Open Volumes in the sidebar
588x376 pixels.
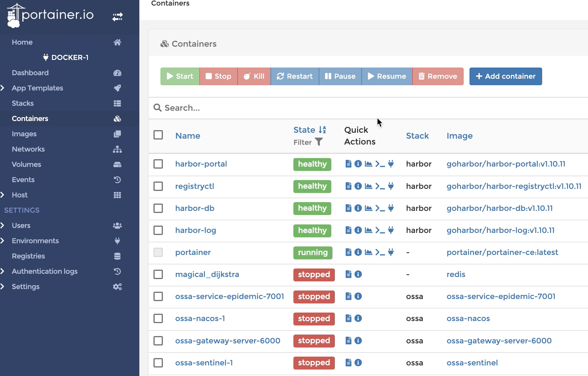click(70, 164)
